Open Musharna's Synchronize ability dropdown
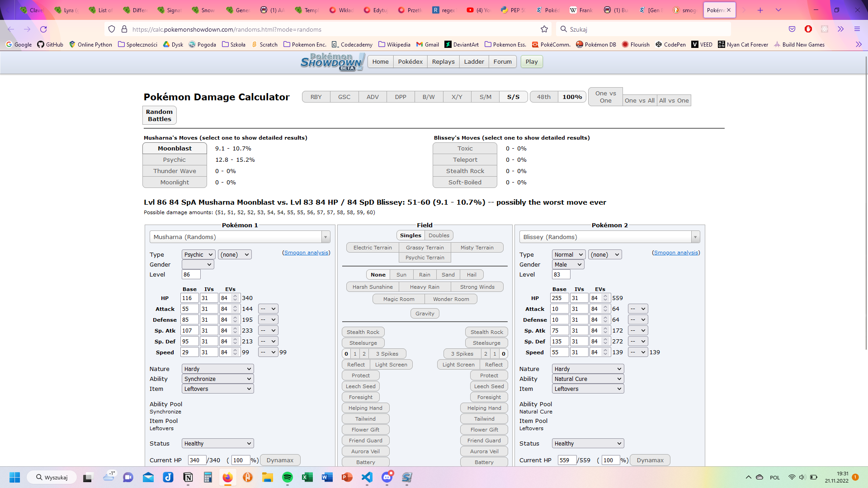The height and width of the screenshot is (488, 868). [x=217, y=379]
